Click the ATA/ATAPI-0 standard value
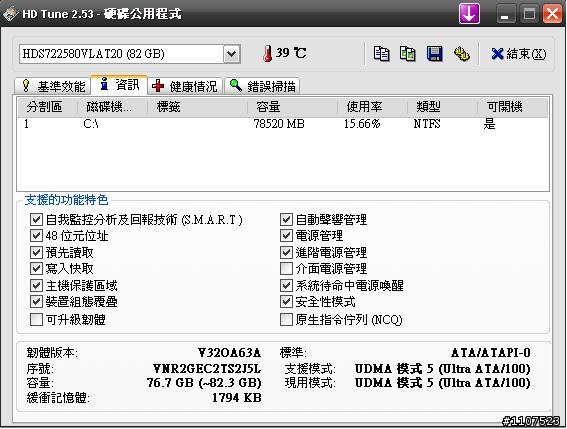567x429 pixels. pyautogui.click(x=491, y=352)
